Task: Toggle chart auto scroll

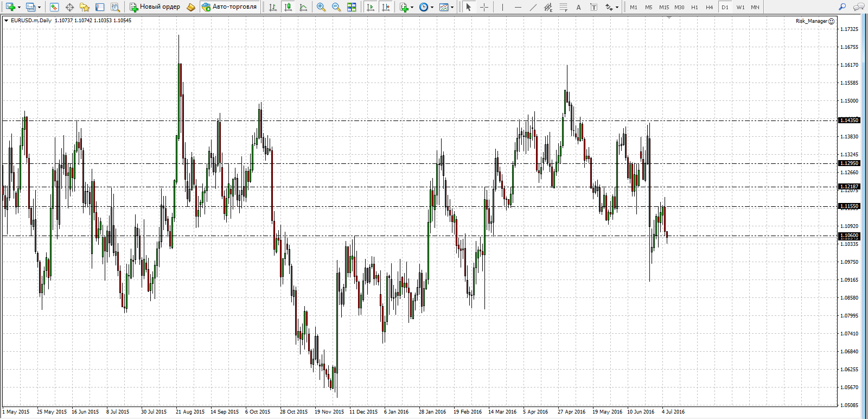Action: (371, 7)
